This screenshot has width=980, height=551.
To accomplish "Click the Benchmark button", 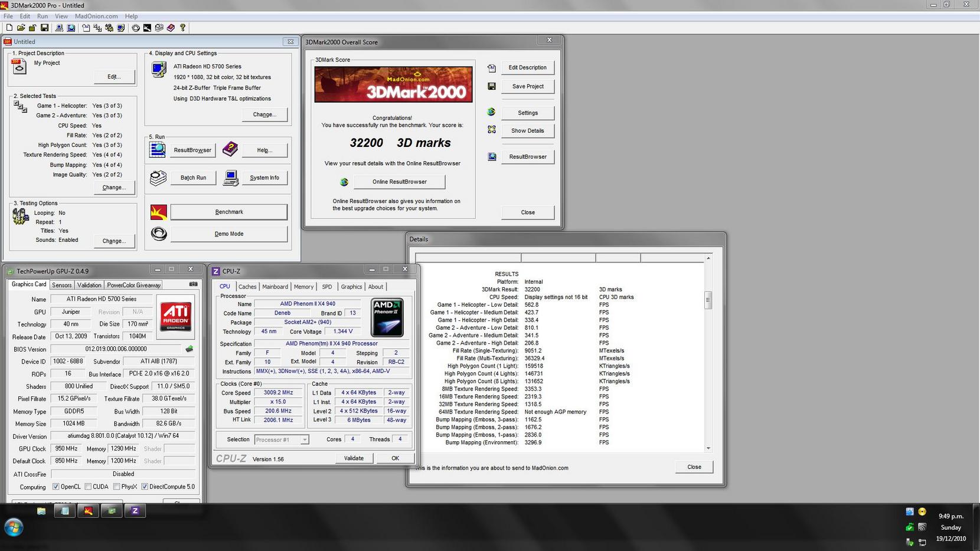I will pos(229,212).
